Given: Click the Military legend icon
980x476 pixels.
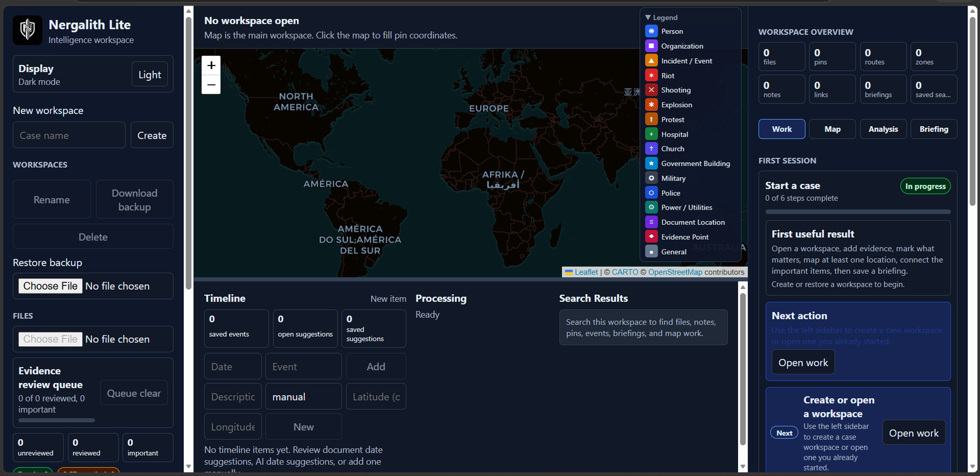Looking at the screenshot, I should pos(652,178).
